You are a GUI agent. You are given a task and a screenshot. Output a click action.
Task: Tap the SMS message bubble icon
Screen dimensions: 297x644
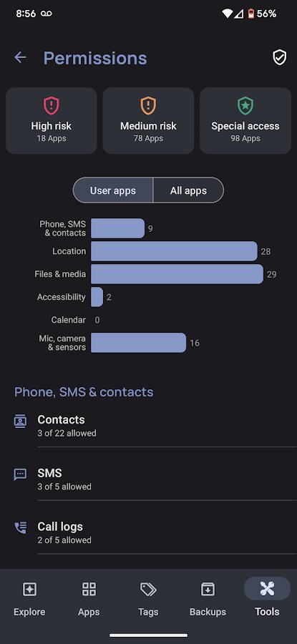[x=20, y=474]
